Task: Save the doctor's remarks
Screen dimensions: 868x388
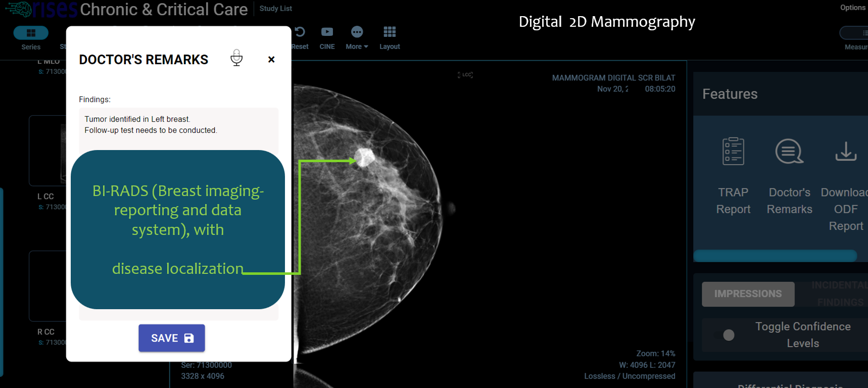Action: point(172,338)
